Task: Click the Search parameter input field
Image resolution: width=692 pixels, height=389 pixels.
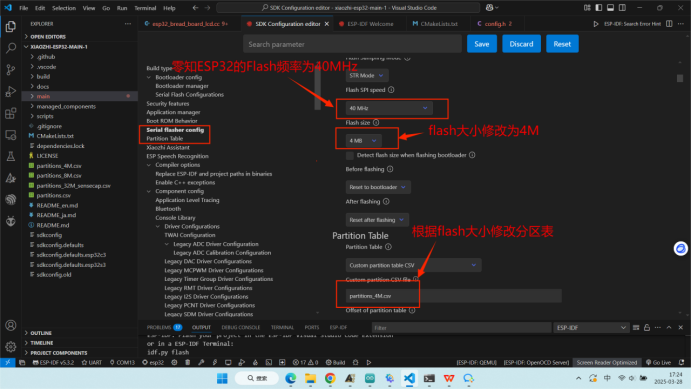Action: point(352,44)
